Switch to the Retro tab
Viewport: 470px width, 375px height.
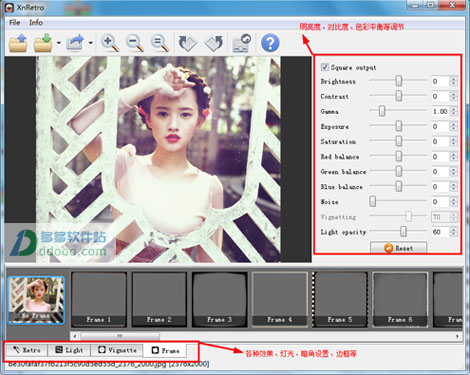click(x=27, y=350)
